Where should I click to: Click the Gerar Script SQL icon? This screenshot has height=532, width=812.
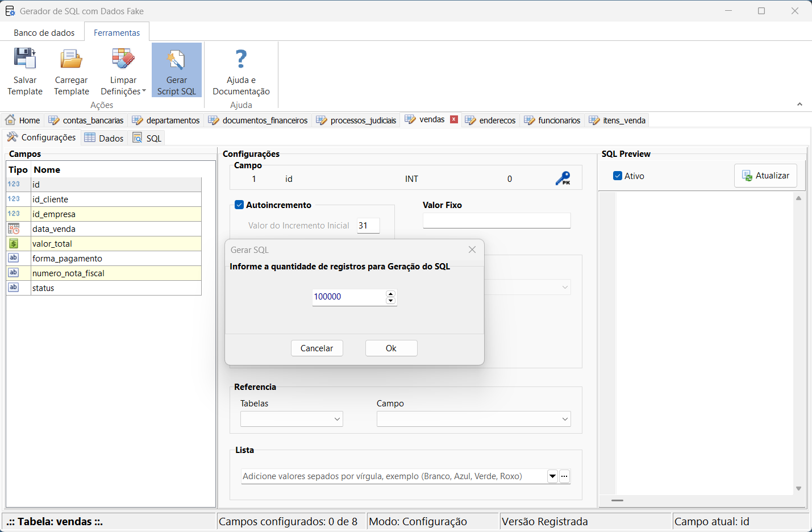coord(176,59)
